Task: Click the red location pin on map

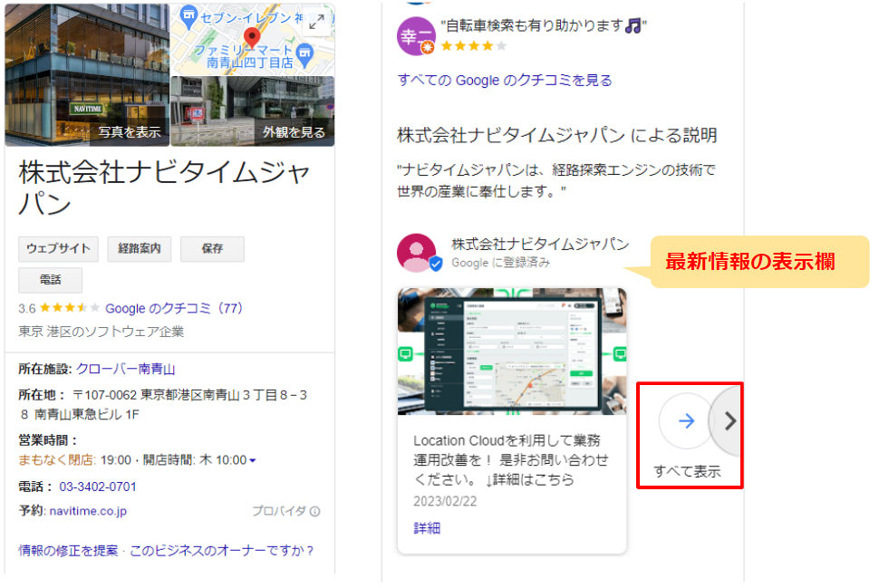Action: click(252, 37)
